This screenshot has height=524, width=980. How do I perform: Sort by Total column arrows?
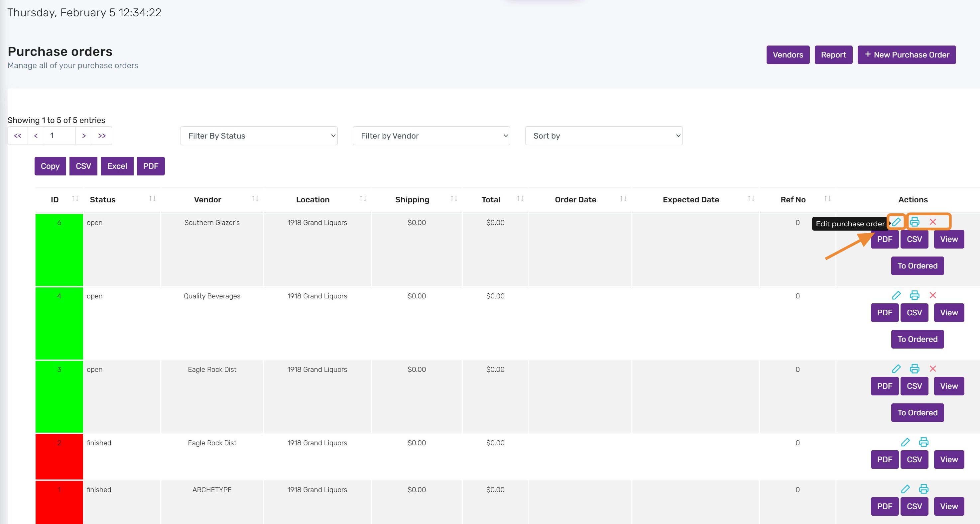(521, 198)
